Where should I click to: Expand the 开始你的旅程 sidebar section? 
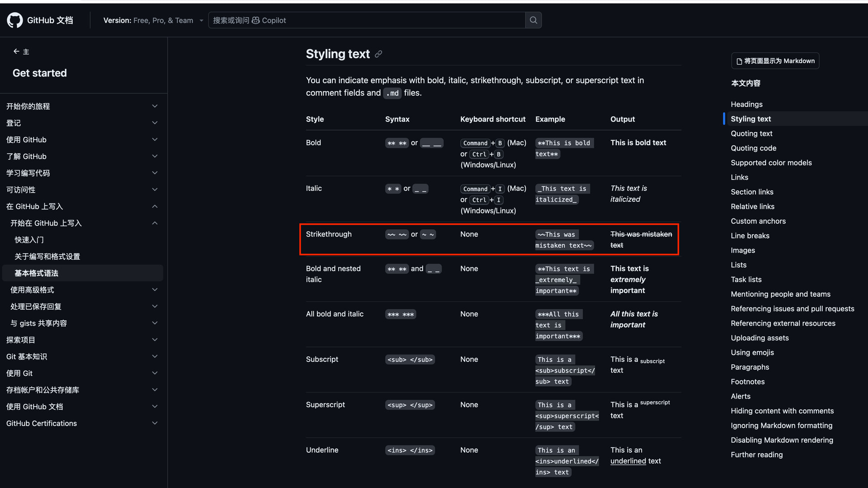(82, 106)
